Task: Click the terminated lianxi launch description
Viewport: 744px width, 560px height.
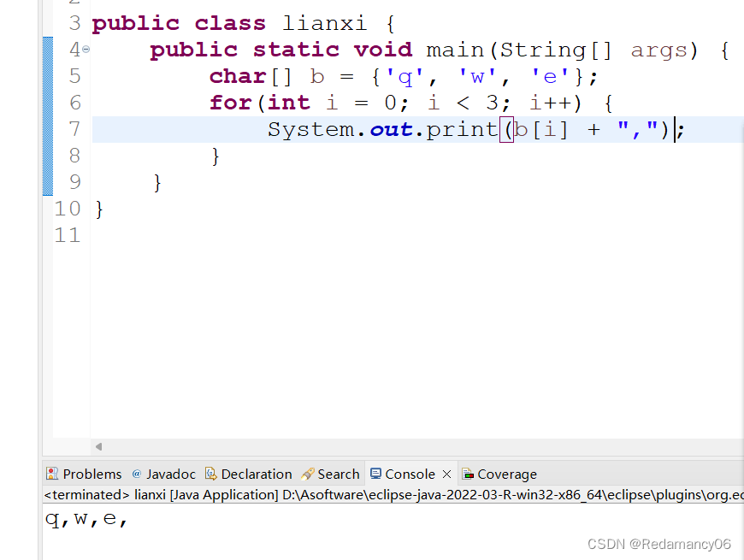Action: point(393,494)
